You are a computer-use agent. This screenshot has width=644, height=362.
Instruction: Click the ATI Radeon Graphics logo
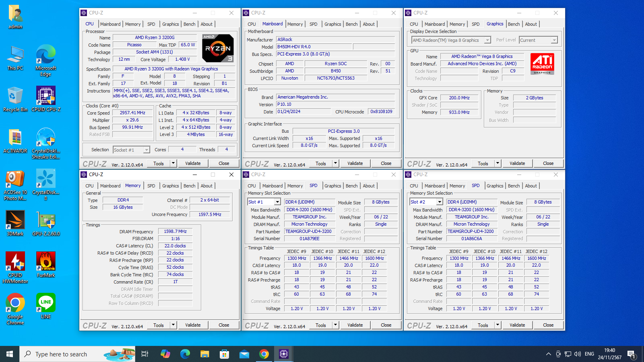[542, 64]
